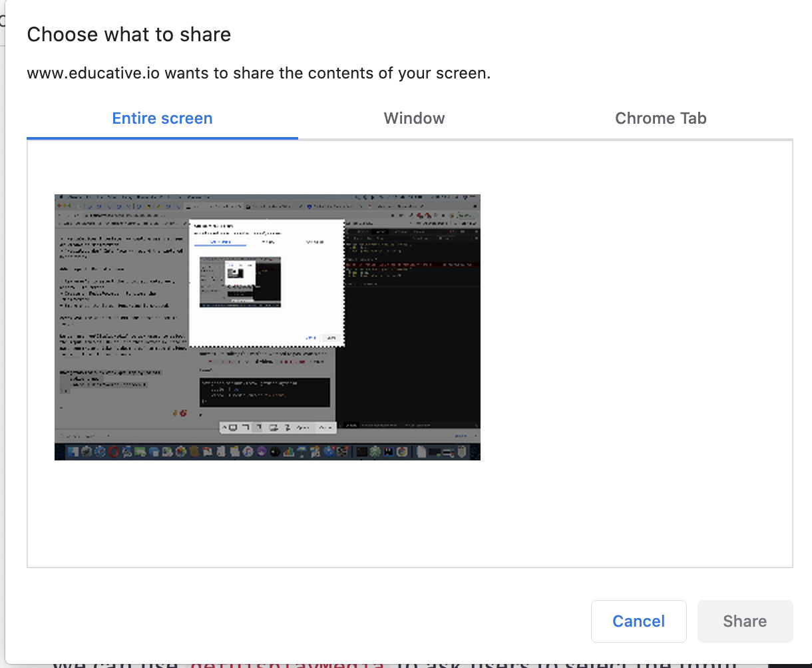The image size is (812, 668).
Task: Click Finder icon in the preview's dock
Action: pyautogui.click(x=73, y=452)
